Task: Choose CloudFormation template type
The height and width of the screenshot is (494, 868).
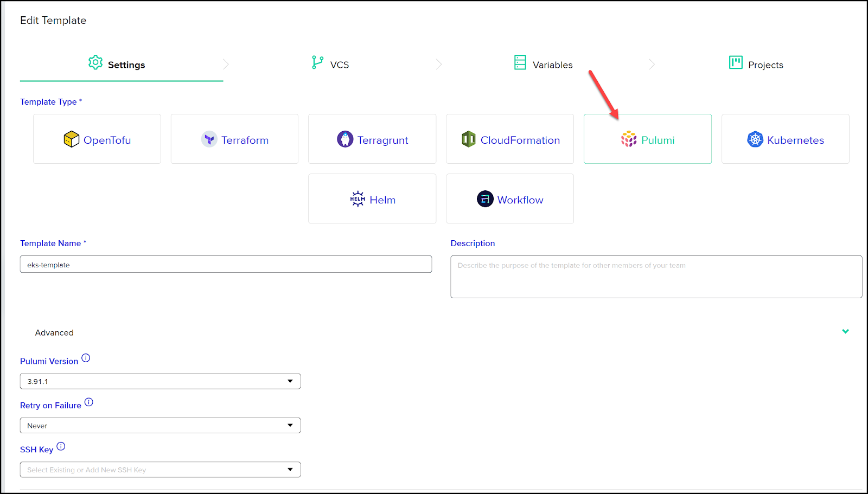Action: (x=510, y=139)
